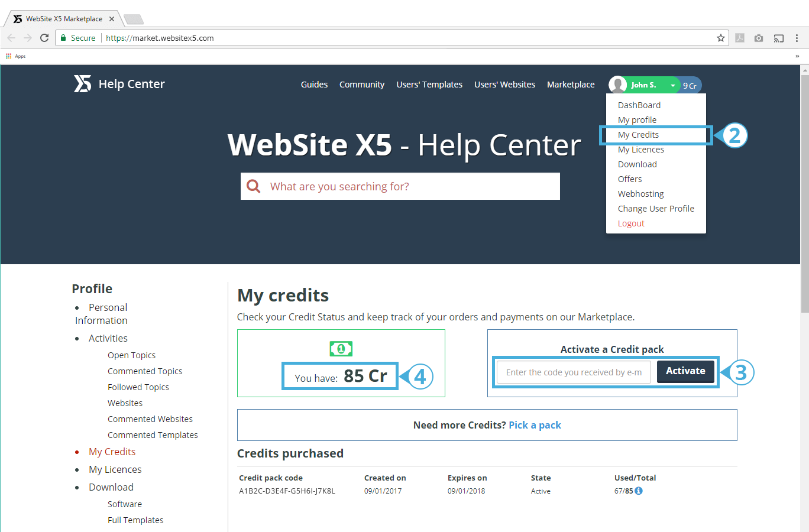Open Users' Websites in the navigation
This screenshot has height=532, width=809.
[504, 85]
